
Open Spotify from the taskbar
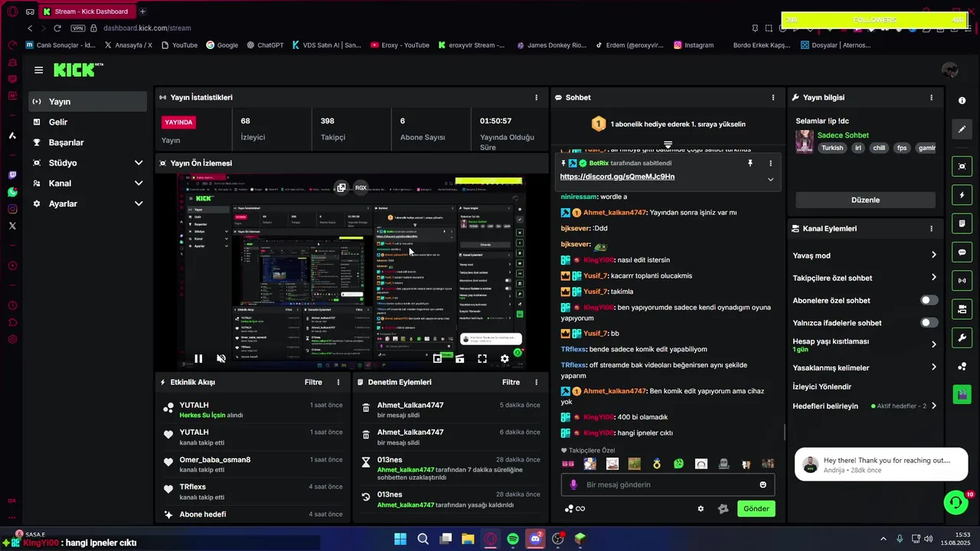coord(512,539)
